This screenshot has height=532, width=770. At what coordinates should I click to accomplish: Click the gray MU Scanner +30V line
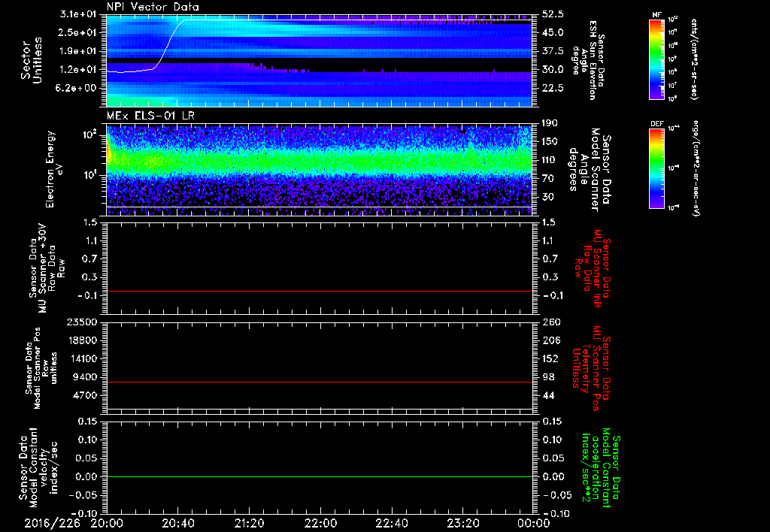(320, 291)
